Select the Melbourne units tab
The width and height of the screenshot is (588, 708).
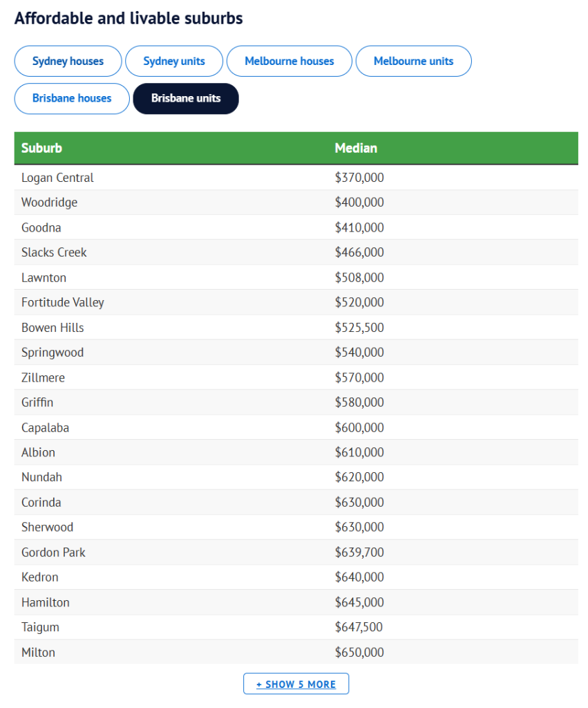tap(413, 61)
